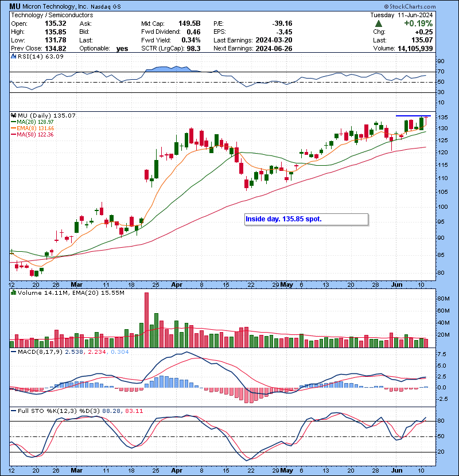Click the Prev Close value 134.82
459x476 pixels.
click(56, 49)
